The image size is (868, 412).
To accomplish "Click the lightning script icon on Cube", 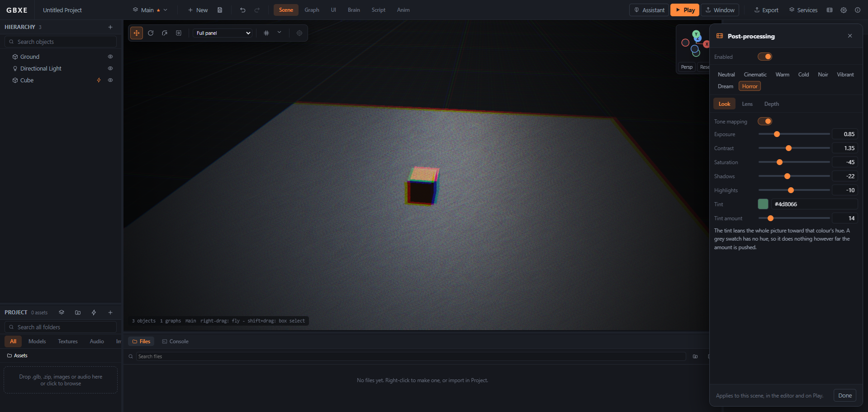I will [99, 80].
